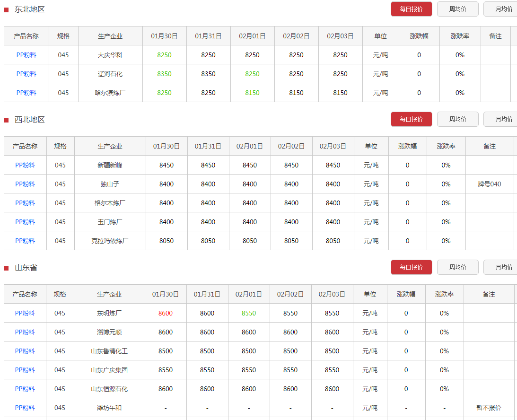Image resolution: width=517 pixels, height=420 pixels.
Task: Click the 西北地区 section heading
Action: [30, 119]
